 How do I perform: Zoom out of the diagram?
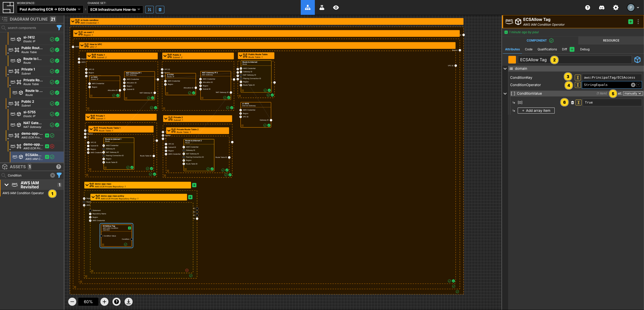coord(72,302)
